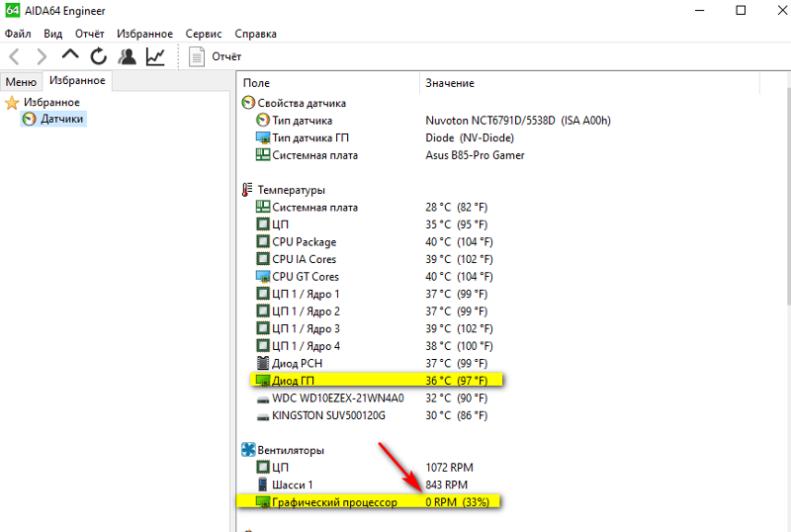Select the 1072 RPM CPU fan value
This screenshot has height=532, width=791.
pos(449,468)
